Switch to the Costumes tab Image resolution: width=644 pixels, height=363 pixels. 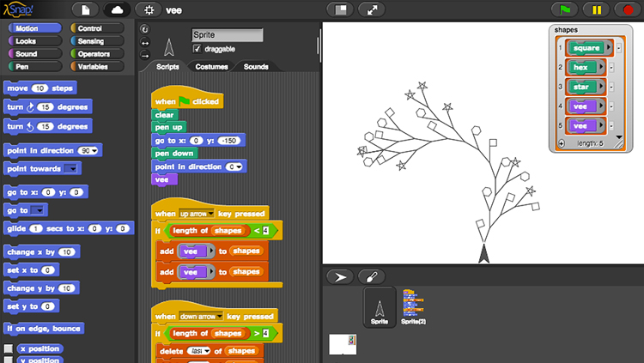pyautogui.click(x=211, y=67)
